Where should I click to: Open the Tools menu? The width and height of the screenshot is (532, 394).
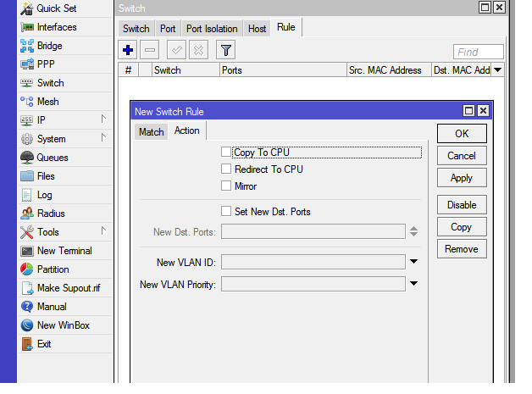(64, 232)
